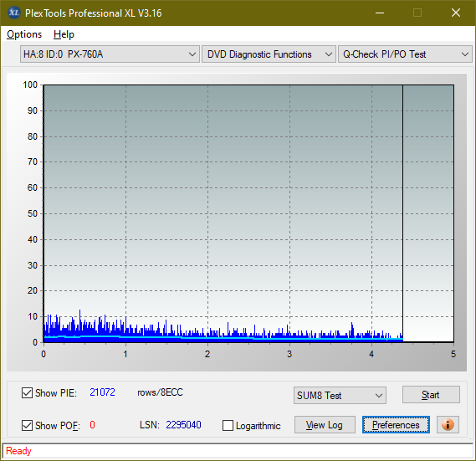Image resolution: width=476 pixels, height=461 pixels.
Task: Open the Q-Check PI/PO Test dropdown
Action: [x=405, y=54]
